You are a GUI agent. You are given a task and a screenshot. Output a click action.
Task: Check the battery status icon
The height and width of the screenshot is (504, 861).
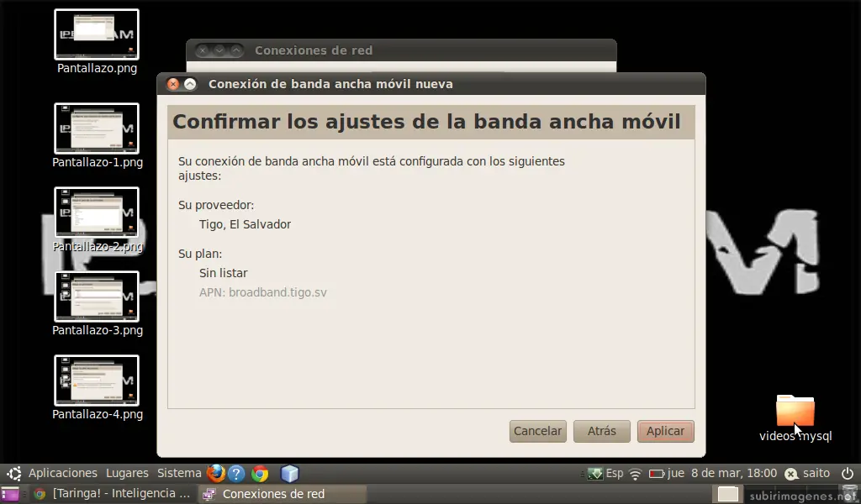[656, 473]
